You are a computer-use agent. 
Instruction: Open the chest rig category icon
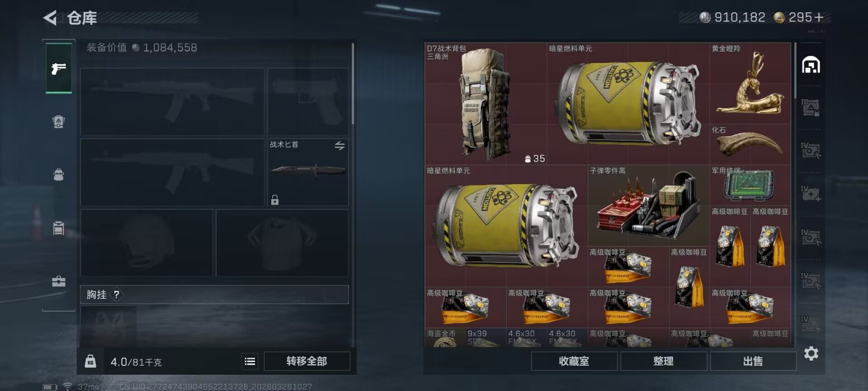coord(59,228)
